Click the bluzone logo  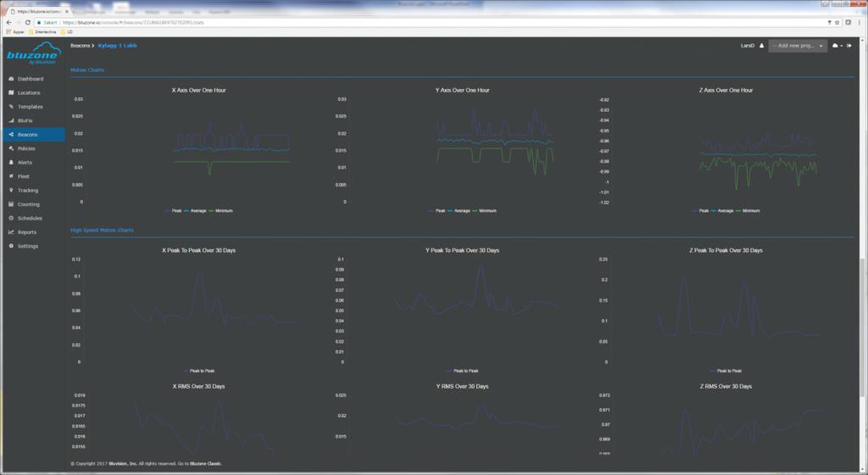tap(33, 53)
